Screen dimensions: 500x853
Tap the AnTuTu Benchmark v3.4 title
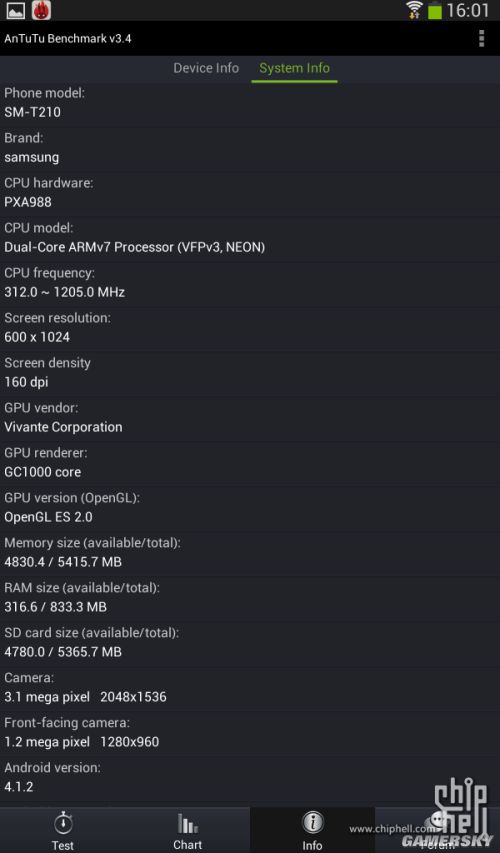click(x=67, y=39)
